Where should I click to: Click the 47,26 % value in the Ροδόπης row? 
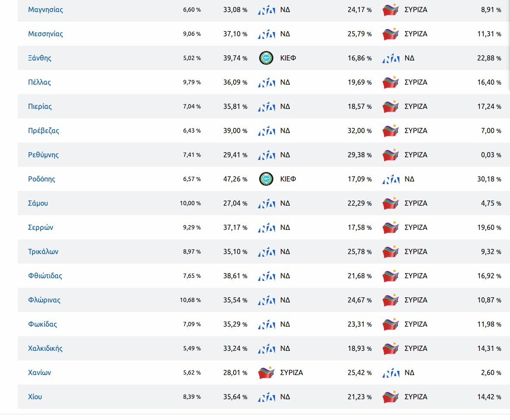[235, 179]
